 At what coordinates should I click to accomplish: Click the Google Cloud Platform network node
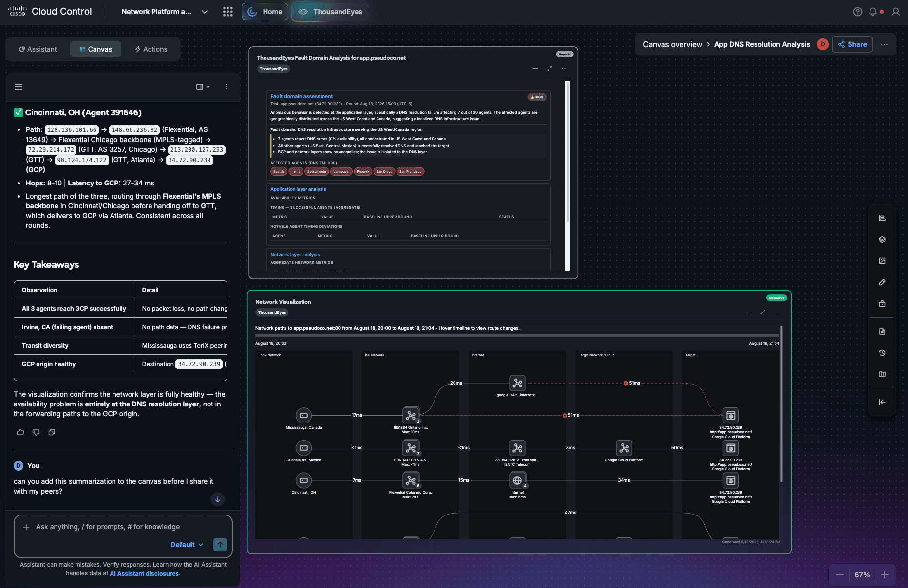[x=624, y=448]
